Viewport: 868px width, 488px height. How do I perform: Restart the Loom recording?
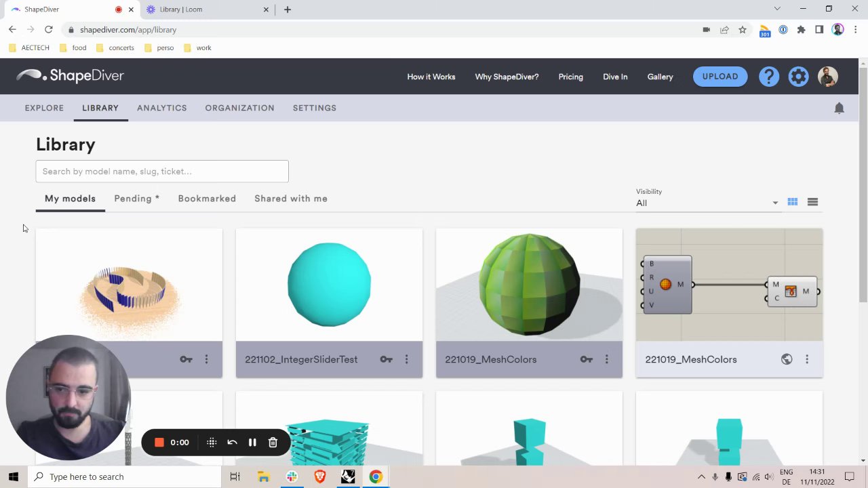click(232, 443)
